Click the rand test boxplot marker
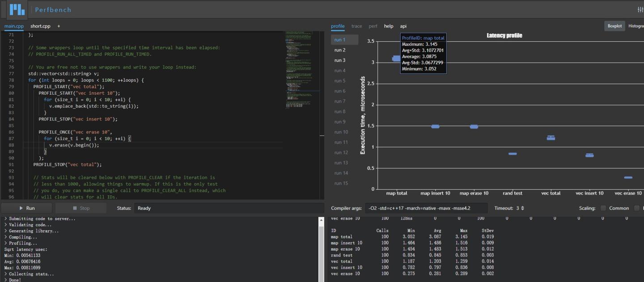Screen dimensions: 644x282 click(513, 154)
